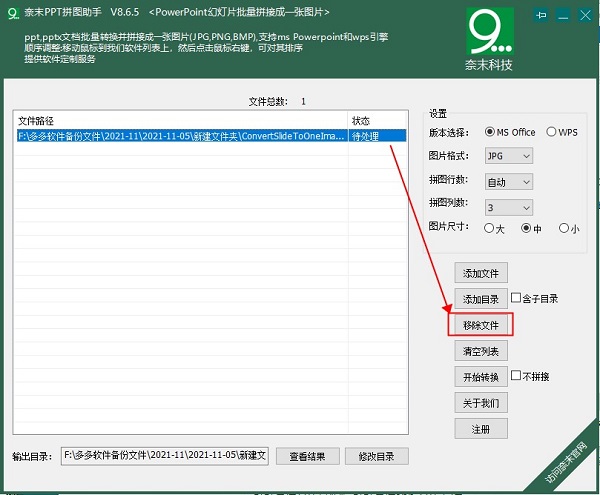Viewport: 600px width, 495px height.
Task: Click the 注册 button
Action: pos(481,429)
